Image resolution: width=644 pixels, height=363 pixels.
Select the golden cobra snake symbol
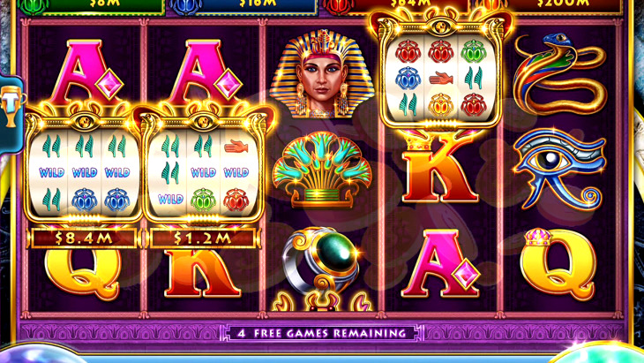click(x=560, y=74)
